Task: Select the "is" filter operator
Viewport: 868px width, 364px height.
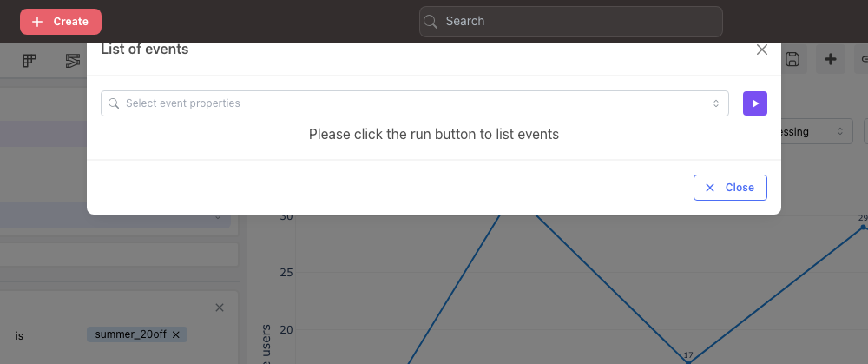Action: pyautogui.click(x=19, y=336)
